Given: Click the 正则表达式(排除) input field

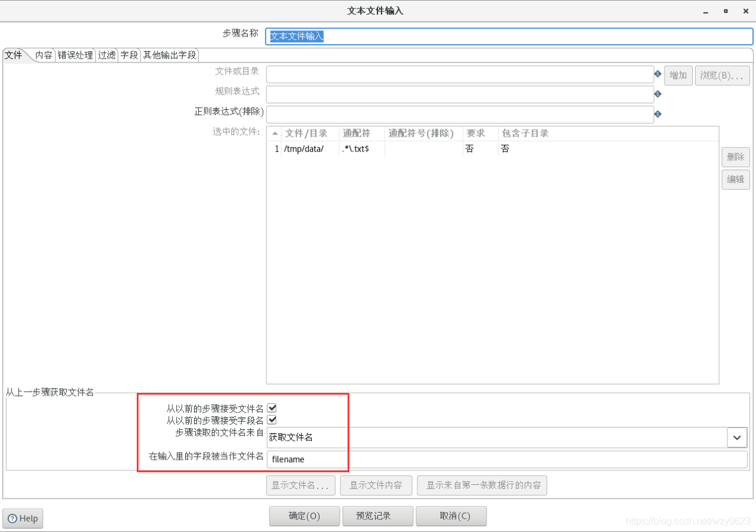Looking at the screenshot, I should coord(460,114).
